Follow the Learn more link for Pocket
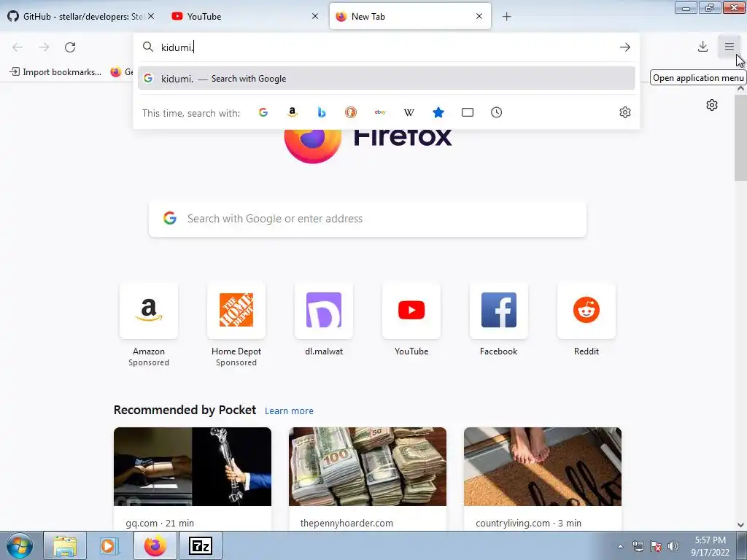 pos(289,411)
